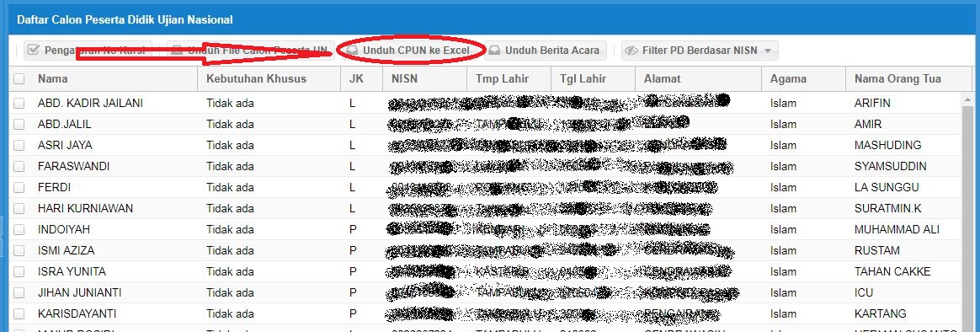Click the checkmark icon on Pengaturan No Kursi
Viewport: 980px width, 332px height.
pos(34,51)
